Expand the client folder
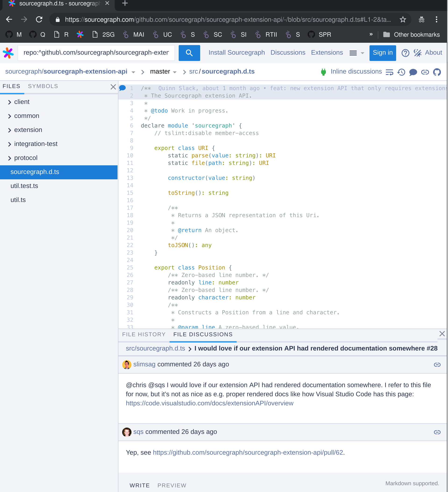The height and width of the screenshot is (492, 448). pyautogui.click(x=10, y=102)
